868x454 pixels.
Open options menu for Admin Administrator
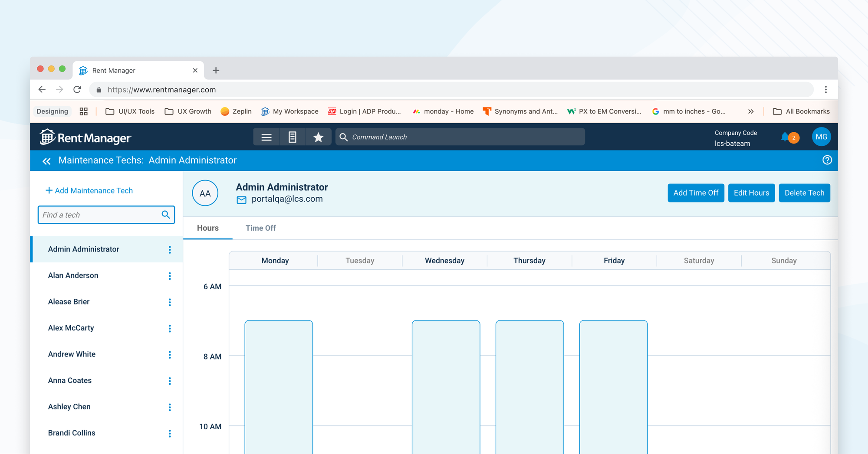pyautogui.click(x=170, y=250)
